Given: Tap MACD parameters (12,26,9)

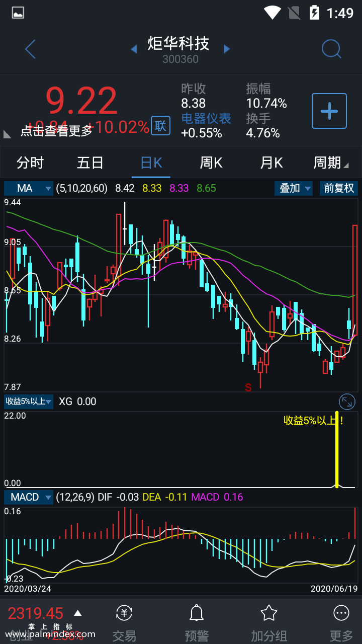Looking at the screenshot, I should pyautogui.click(x=75, y=497).
